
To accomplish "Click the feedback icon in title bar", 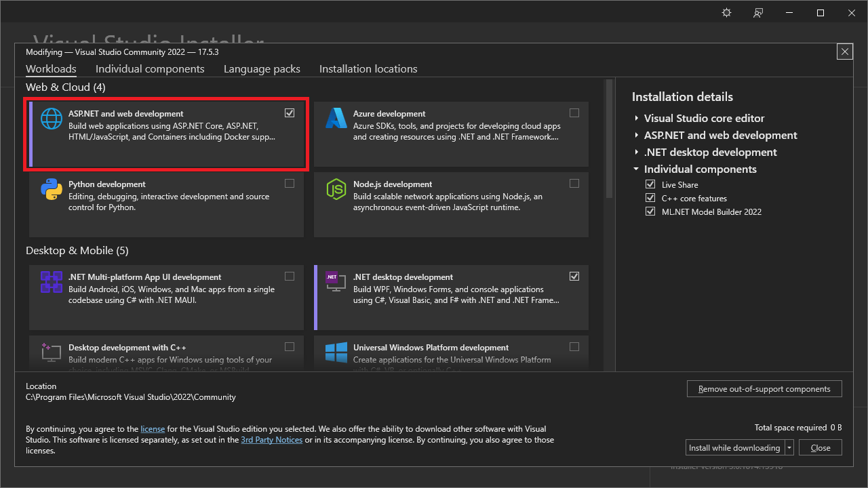I will click(758, 13).
